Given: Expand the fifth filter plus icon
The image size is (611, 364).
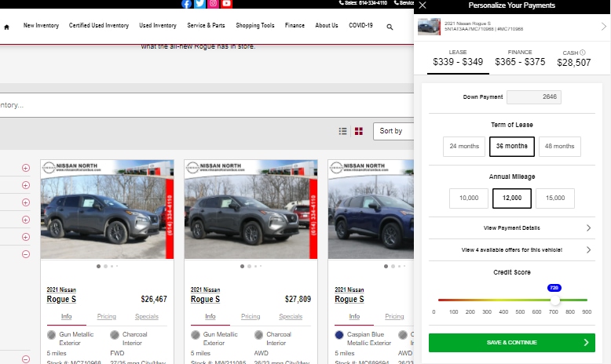Looking at the screenshot, I should 26,237.
